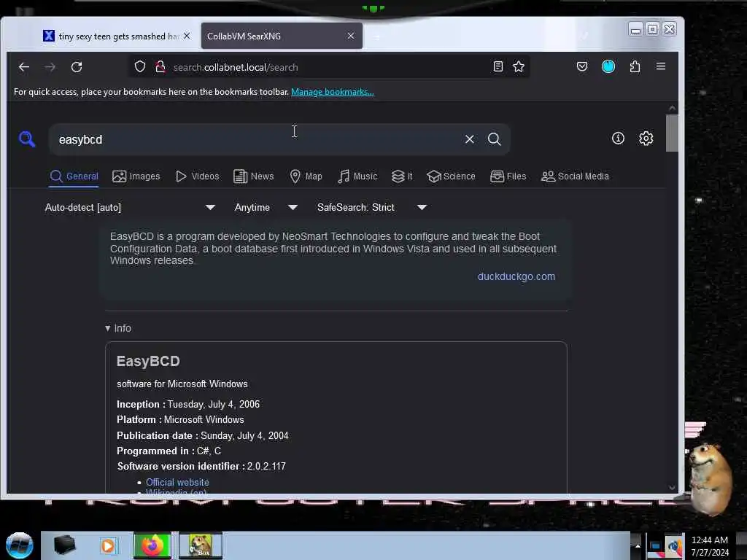The image size is (747, 560).
Task: Close the first browser tab
Action: 187,36
